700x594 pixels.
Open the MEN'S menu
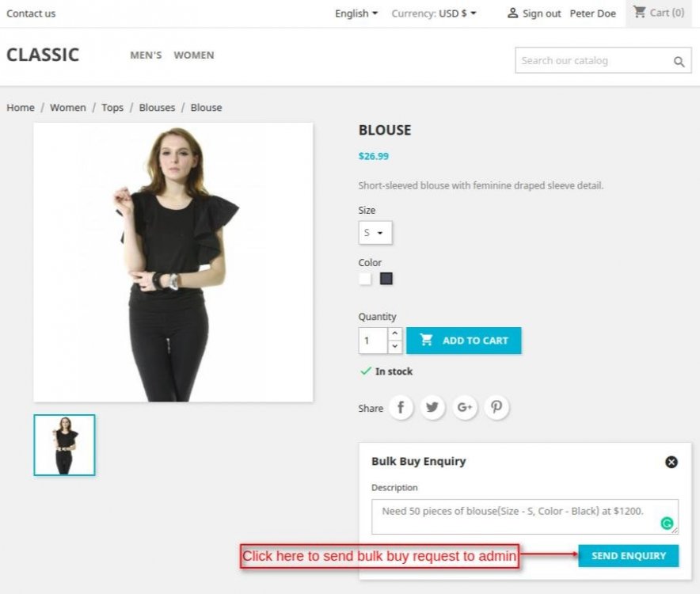146,55
